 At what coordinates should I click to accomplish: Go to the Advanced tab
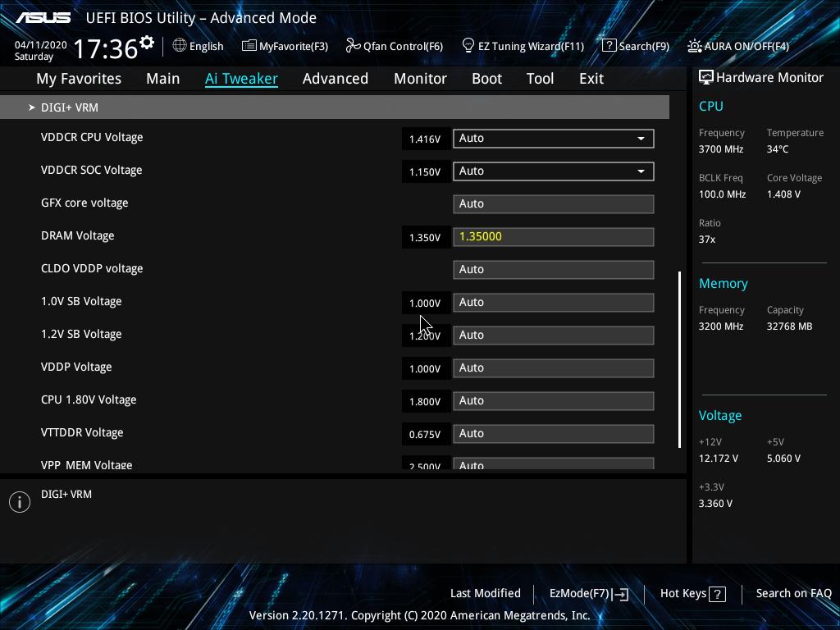336,79
